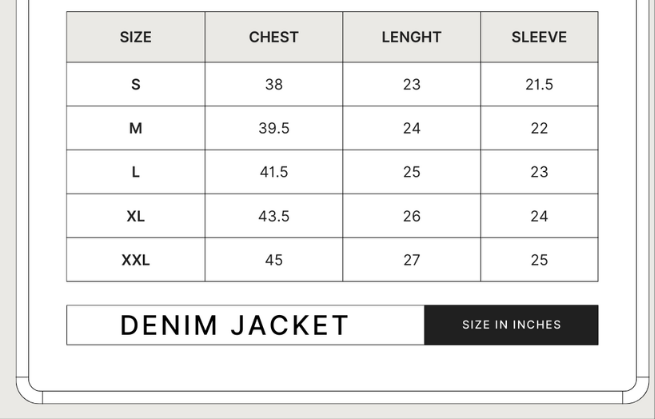Click the DENIM JACKET title text

234,325
